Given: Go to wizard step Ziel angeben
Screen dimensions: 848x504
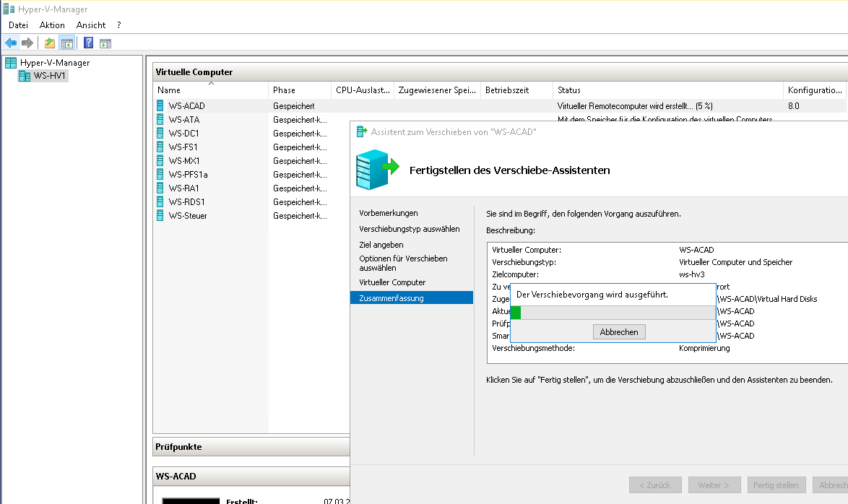Looking at the screenshot, I should tap(381, 245).
